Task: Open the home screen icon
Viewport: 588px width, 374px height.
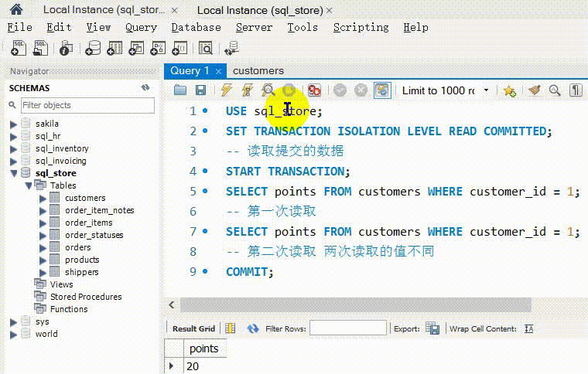Action: [15, 9]
